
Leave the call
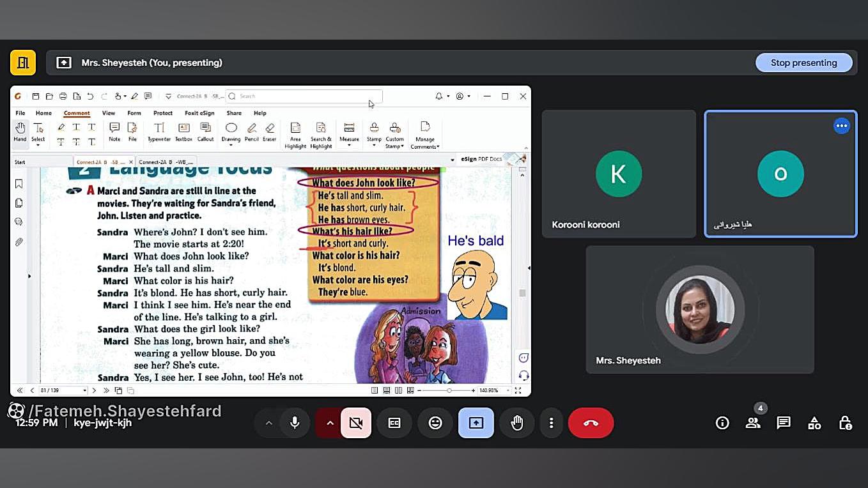pyautogui.click(x=591, y=423)
